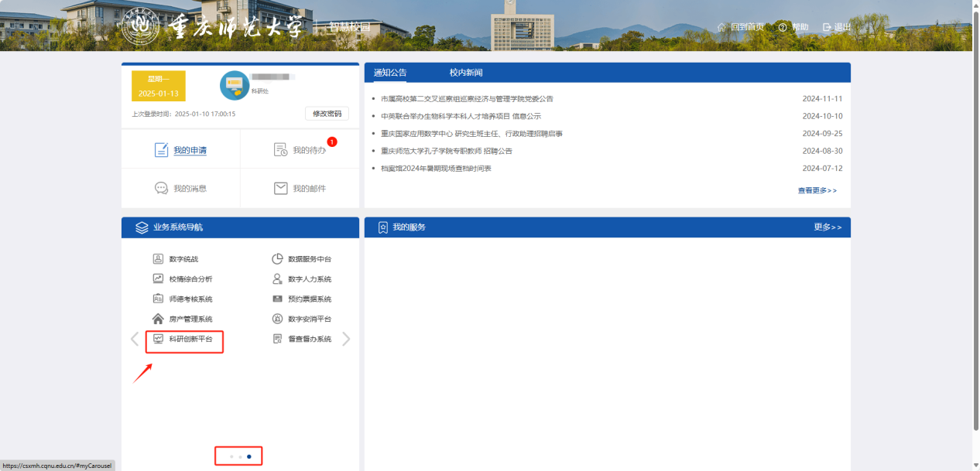
Task: Open the 科研创新平台 system icon
Action: (158, 339)
